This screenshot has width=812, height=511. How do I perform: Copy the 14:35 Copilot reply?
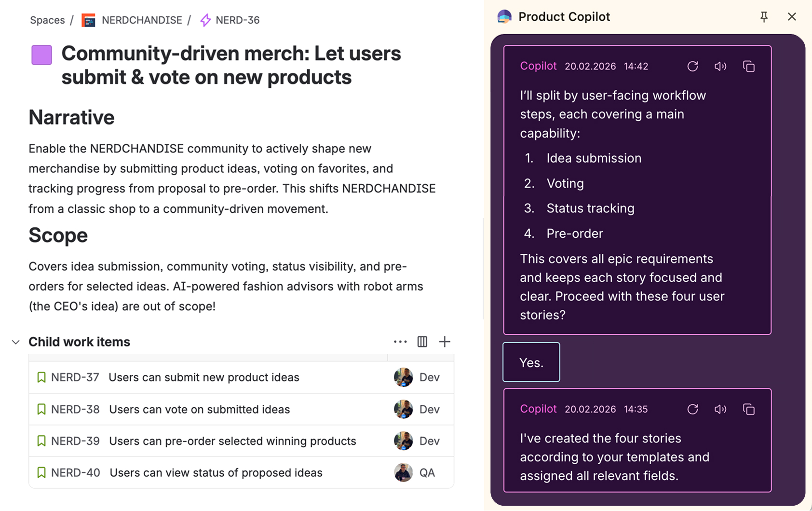(x=748, y=409)
